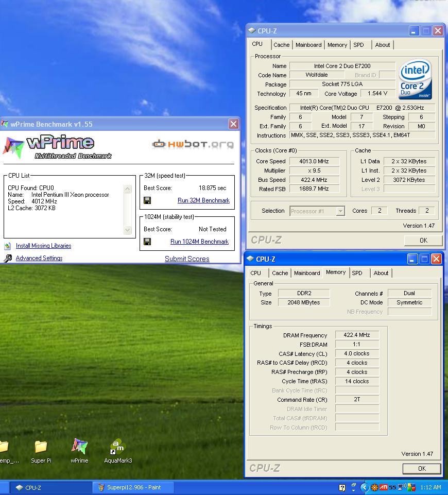Click the 18.875 sec best score
Viewport: 448px width, 495px height.
pyautogui.click(x=212, y=188)
